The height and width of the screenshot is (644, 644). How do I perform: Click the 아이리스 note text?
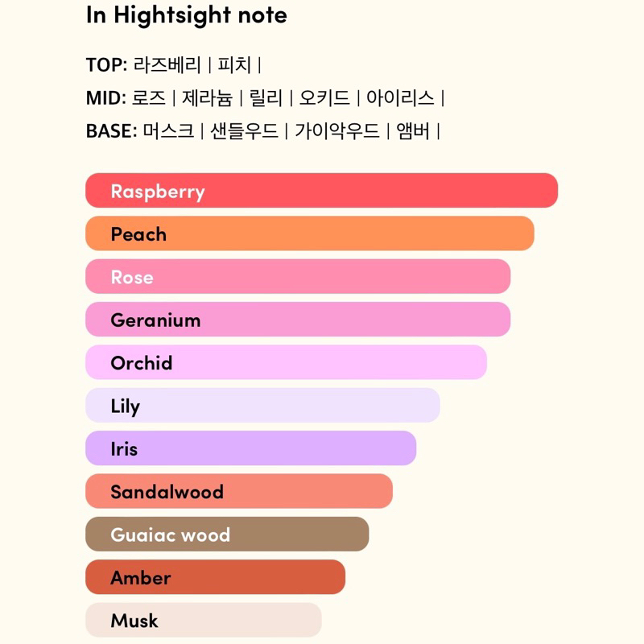(400, 98)
